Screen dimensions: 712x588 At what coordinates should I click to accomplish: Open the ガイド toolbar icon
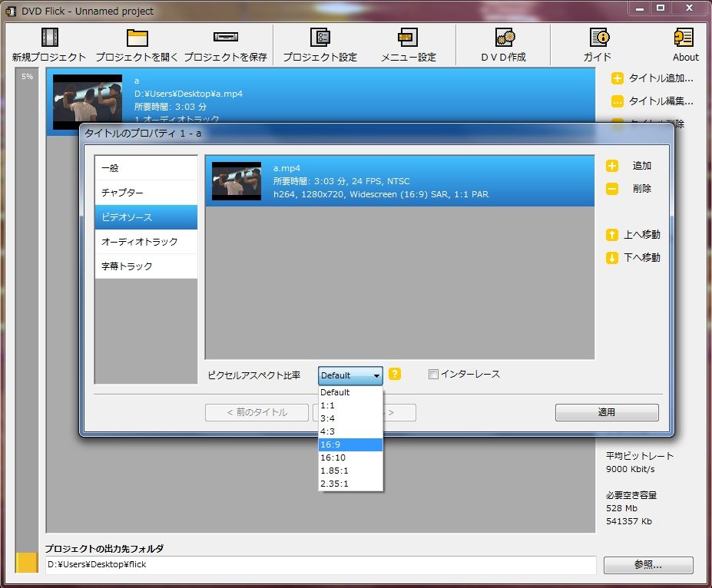click(x=599, y=37)
